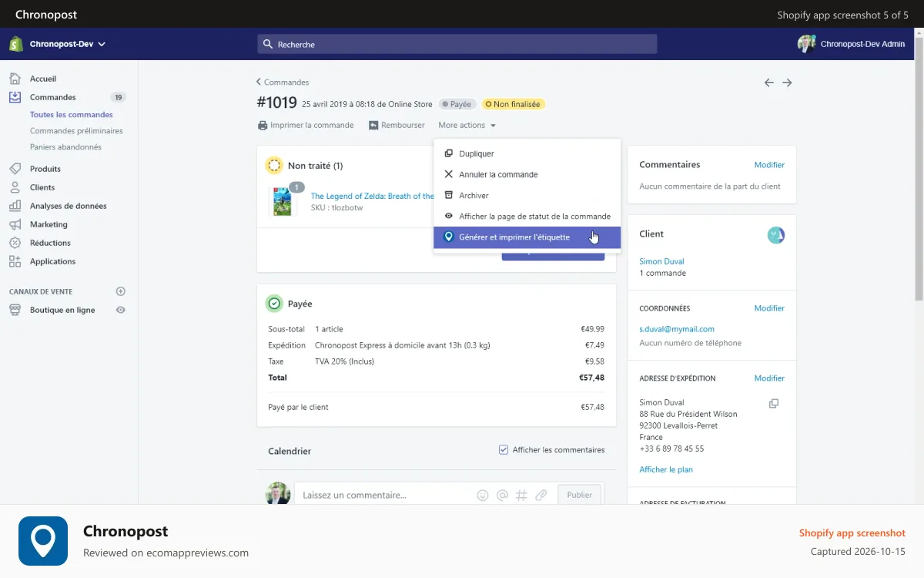Choose Annuler la commande
The image size is (924, 578).
[527, 174]
